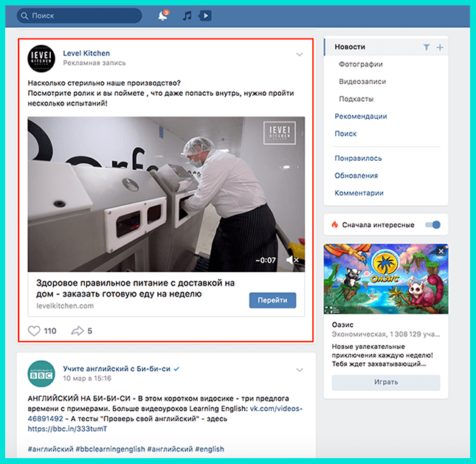The height and width of the screenshot is (464, 476).
Task: Open the Подкасты section
Action: 356,99
